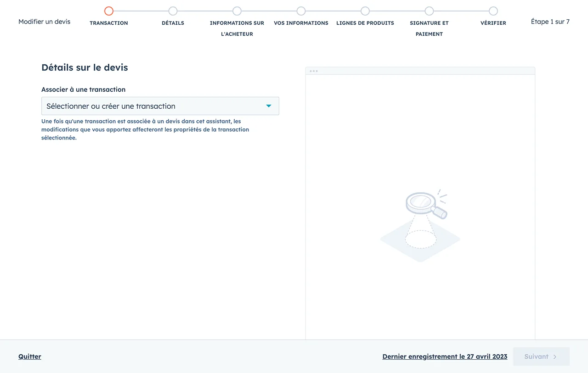This screenshot has height=373, width=588.
Task: Click the help text starting 'Une fois qu'une transaction'
Action: (x=145, y=129)
